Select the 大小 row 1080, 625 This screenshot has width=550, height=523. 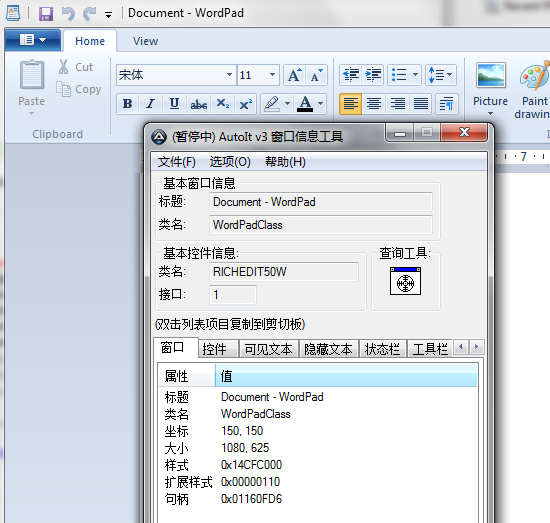click(318, 448)
